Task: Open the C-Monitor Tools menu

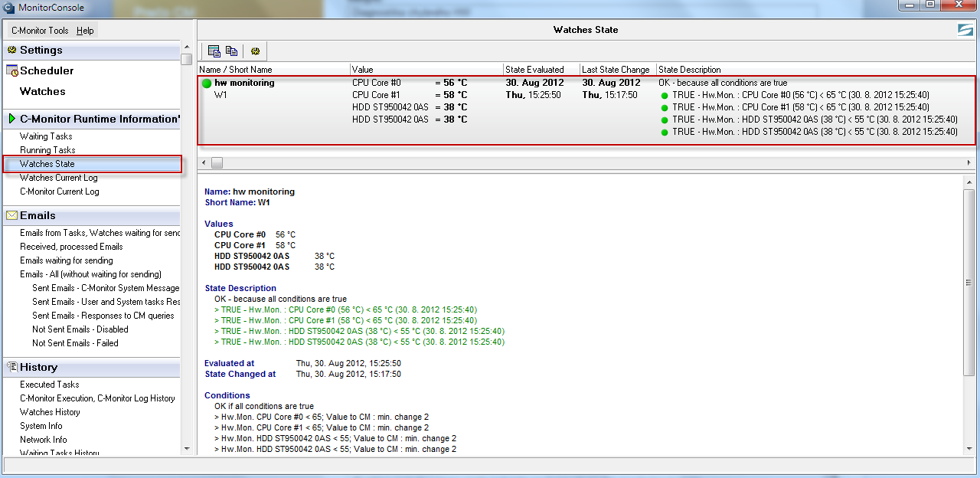Action: [40, 31]
